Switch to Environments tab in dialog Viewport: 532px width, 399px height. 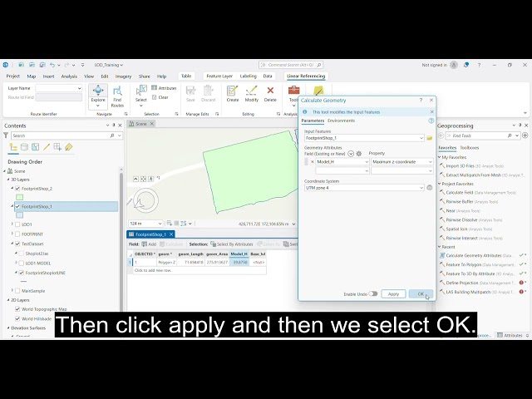(341, 121)
